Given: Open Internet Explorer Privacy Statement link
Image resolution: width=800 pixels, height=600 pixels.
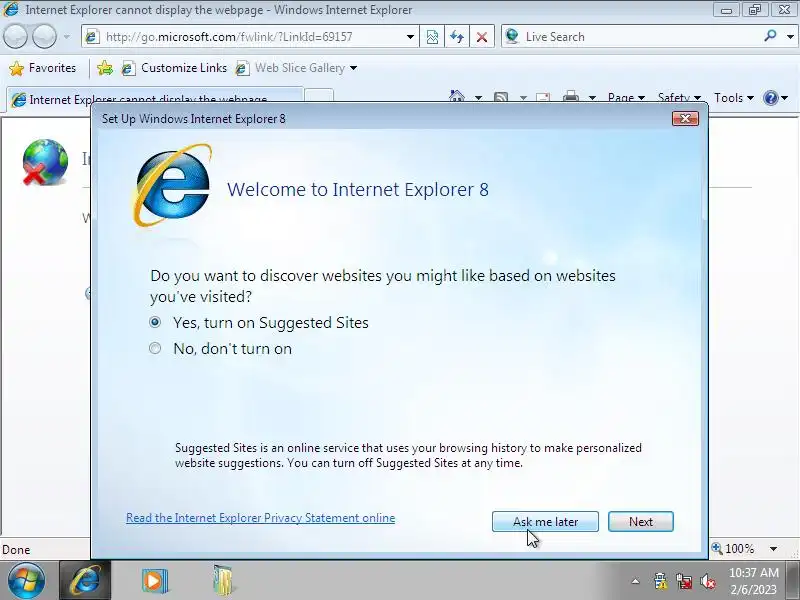Looking at the screenshot, I should [260, 518].
